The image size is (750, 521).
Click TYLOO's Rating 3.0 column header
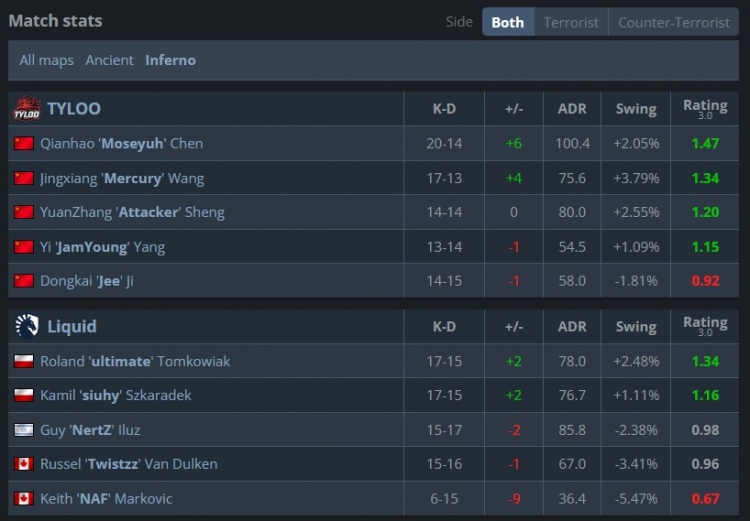click(x=705, y=109)
